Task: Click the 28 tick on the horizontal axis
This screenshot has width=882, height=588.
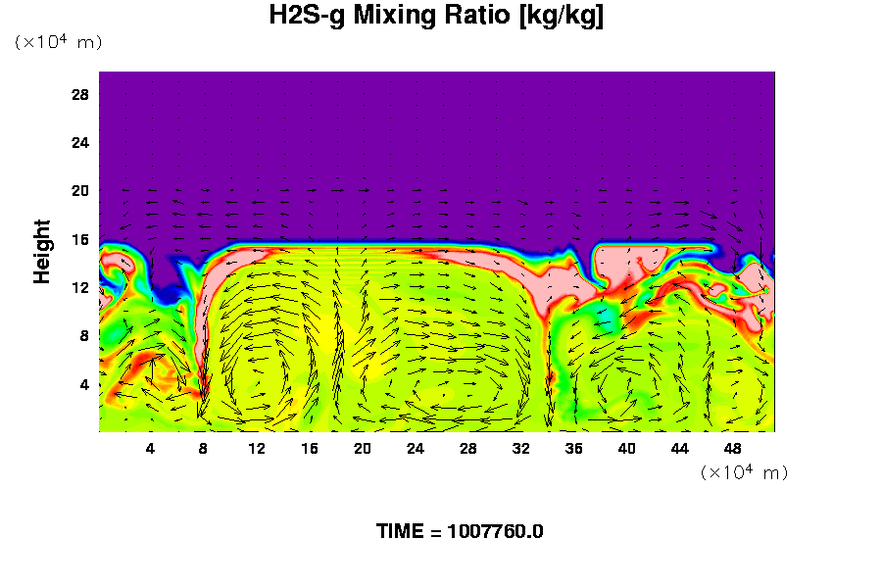Action: (468, 449)
